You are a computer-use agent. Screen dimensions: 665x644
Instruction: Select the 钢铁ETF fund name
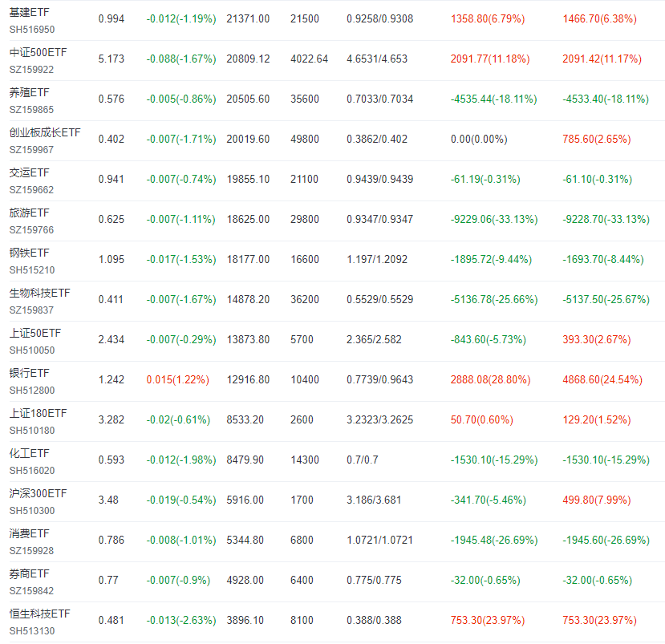pyautogui.click(x=29, y=253)
